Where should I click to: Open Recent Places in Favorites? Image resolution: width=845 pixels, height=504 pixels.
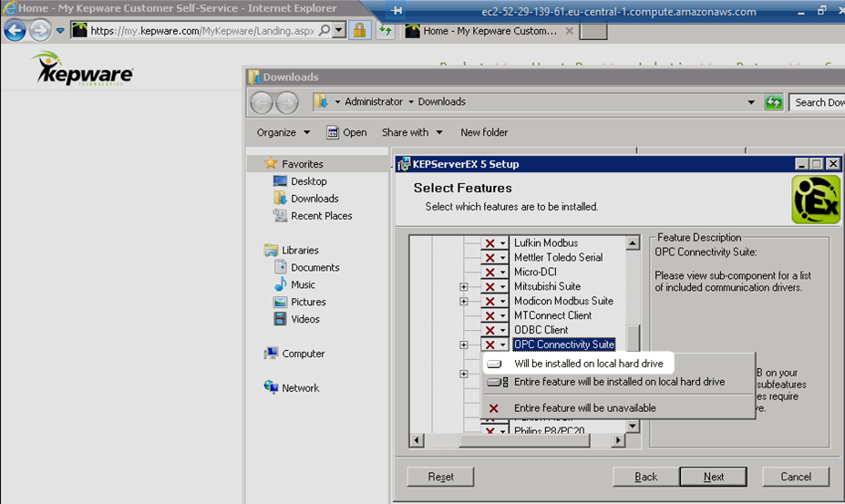[321, 216]
